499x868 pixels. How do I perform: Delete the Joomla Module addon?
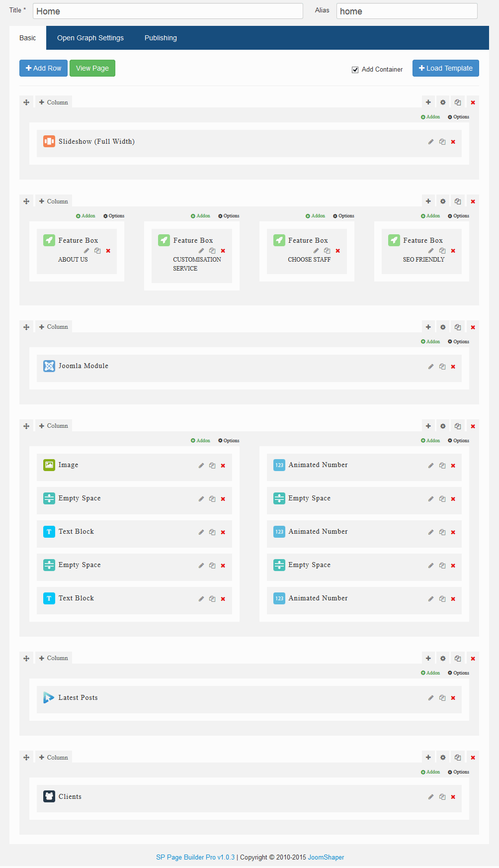[453, 367]
